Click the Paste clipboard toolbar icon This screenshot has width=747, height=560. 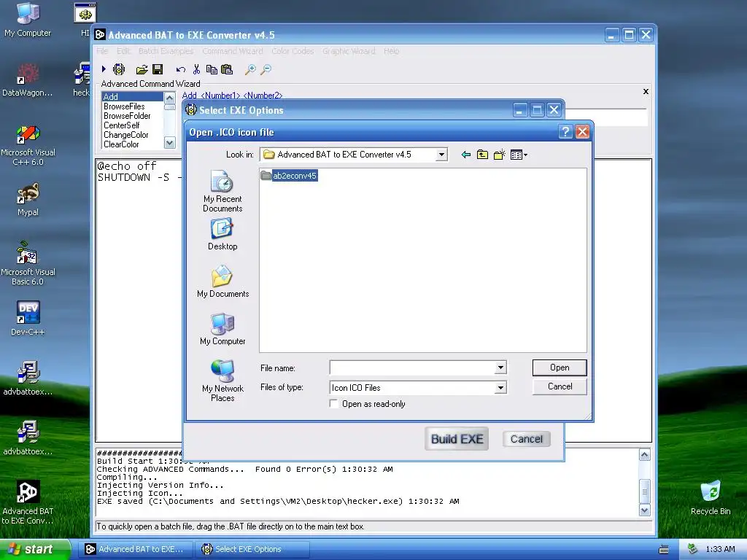point(227,69)
